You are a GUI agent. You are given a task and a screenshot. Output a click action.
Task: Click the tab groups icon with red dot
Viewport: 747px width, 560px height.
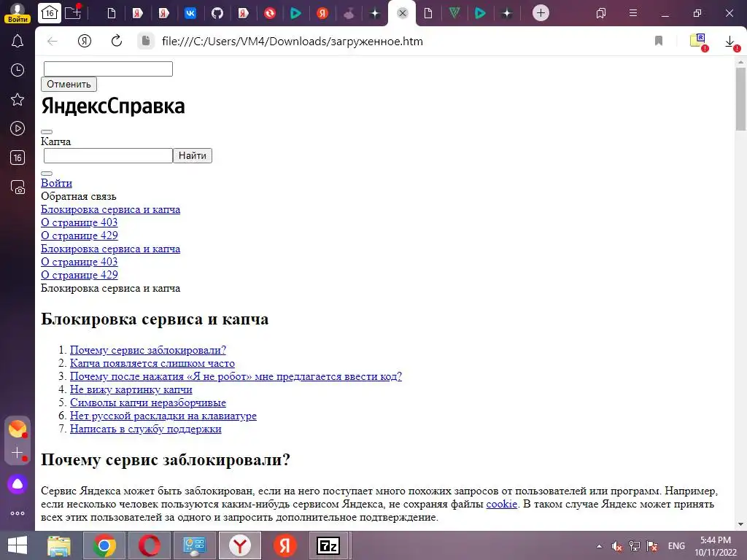[x=74, y=12]
